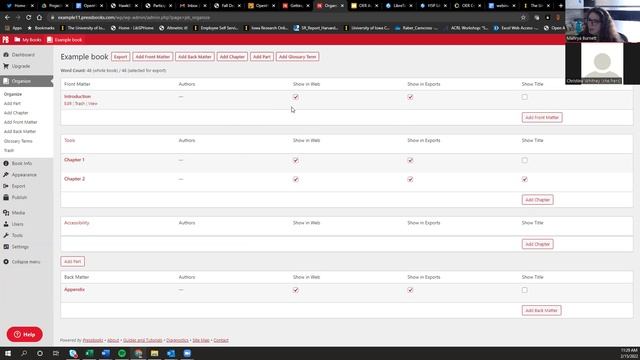Open the Chapter 2 link
Screen dimensions: 640x360
click(x=74, y=179)
